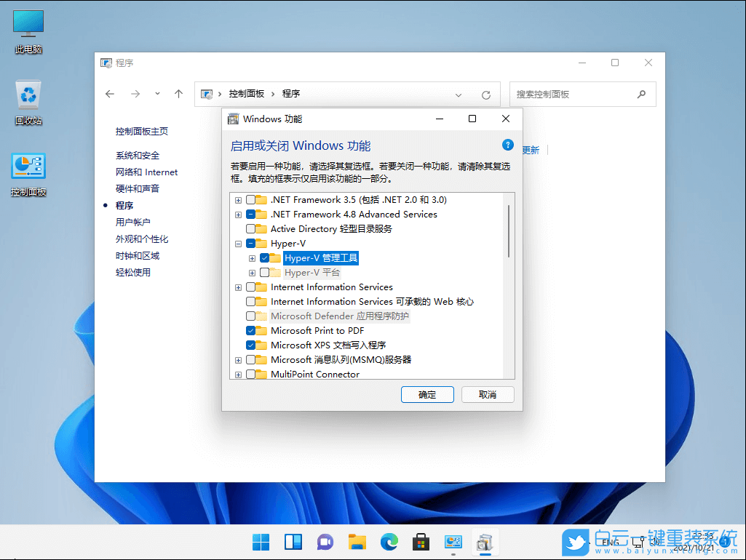This screenshot has height=560, width=746.
Task: Click the refresh icon in the address bar
Action: pos(486,94)
